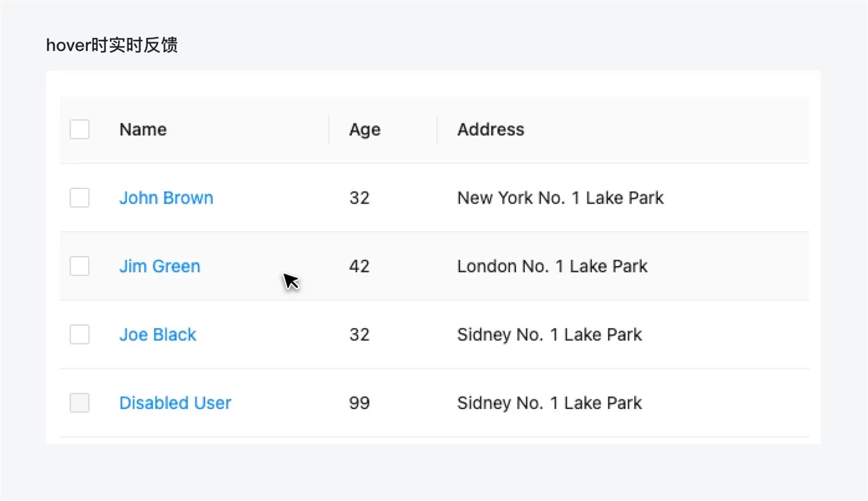Click the age cell showing 42
Screen dimensions: 868x501
pyautogui.click(x=359, y=267)
